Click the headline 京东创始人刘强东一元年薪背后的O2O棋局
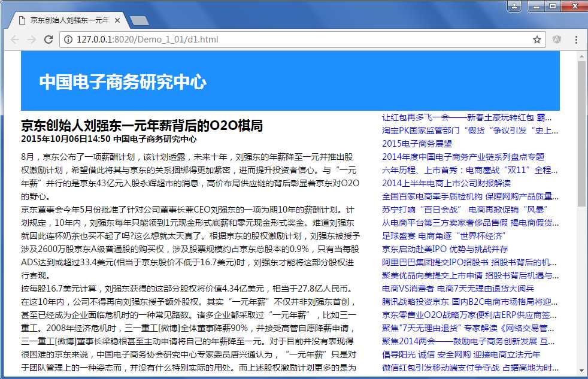The height and width of the screenshot is (379, 588). [x=142, y=126]
